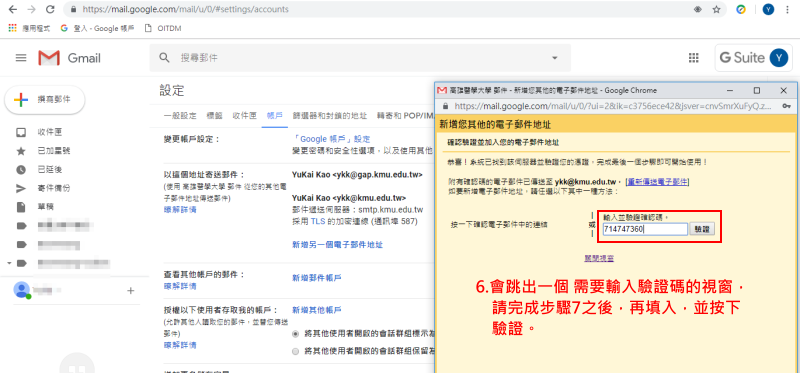
Task: Click the add another account link under grant access
Action: (x=316, y=310)
